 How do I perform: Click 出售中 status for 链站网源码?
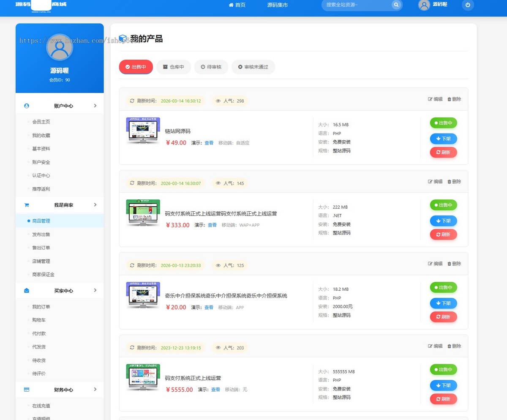click(x=444, y=123)
